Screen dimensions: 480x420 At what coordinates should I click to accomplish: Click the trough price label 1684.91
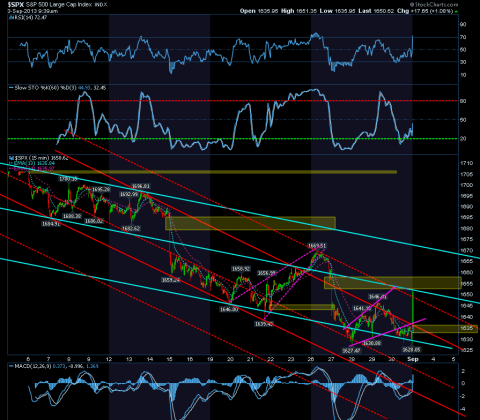[x=51, y=224]
